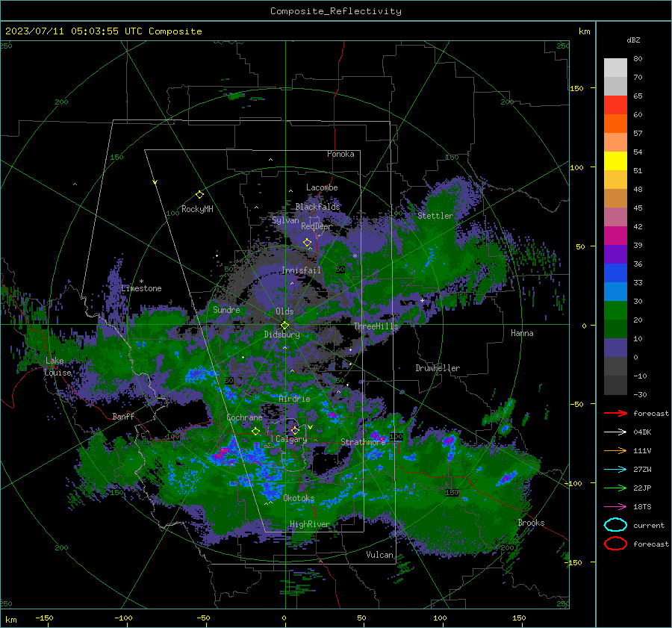672x628 pixels.
Task: Click the RockyMH label
Action: [197, 209]
